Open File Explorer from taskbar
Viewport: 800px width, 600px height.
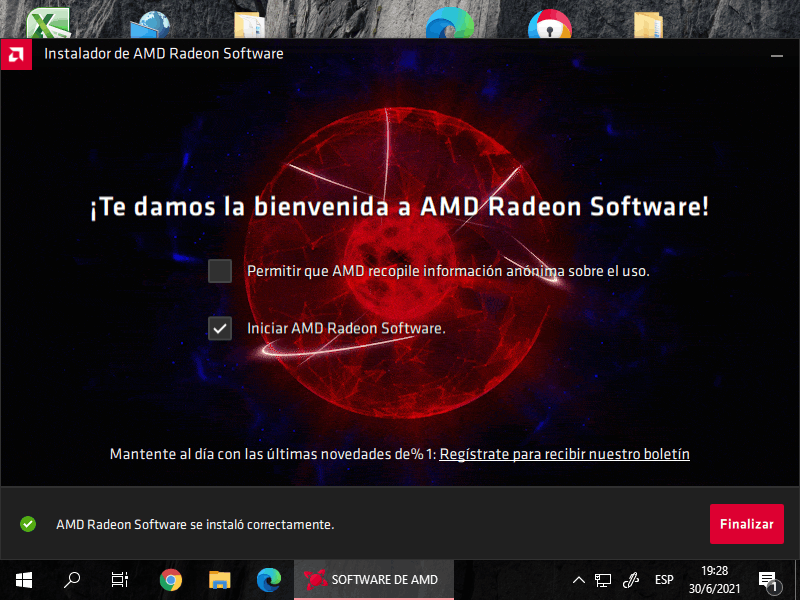coord(220,580)
